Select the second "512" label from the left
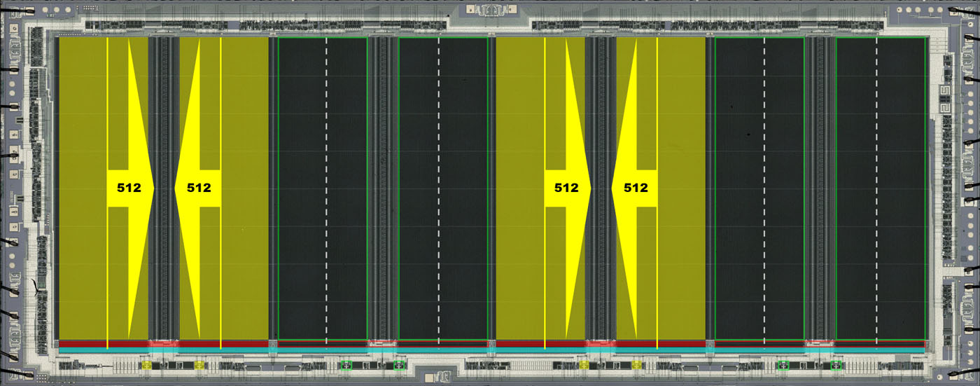 click(199, 188)
